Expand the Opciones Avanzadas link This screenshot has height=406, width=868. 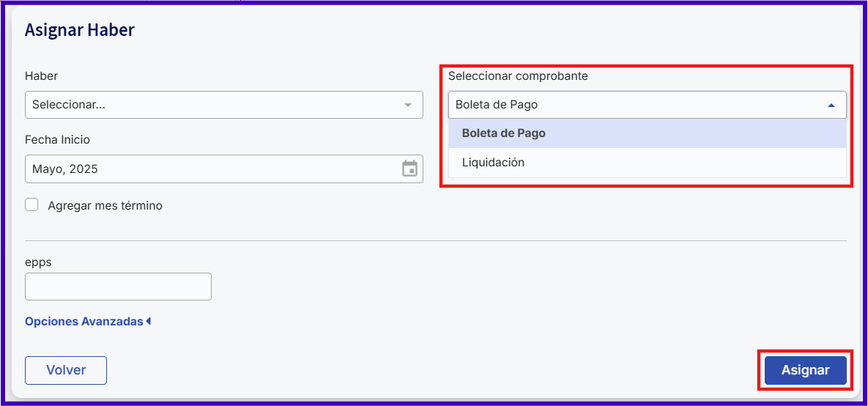coord(84,321)
